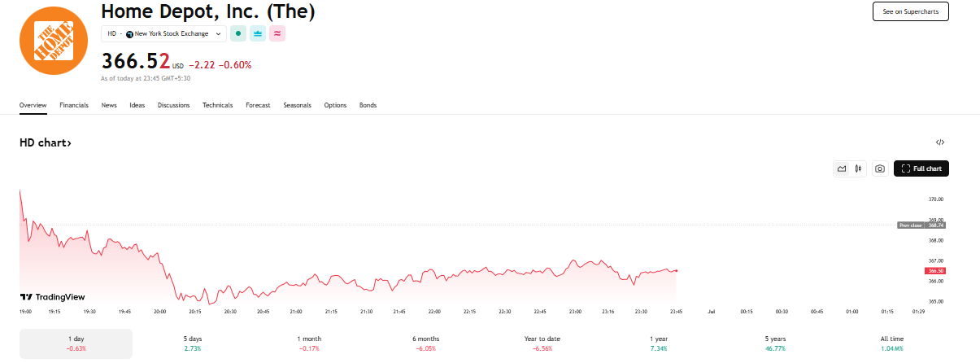Click the pink approximate-price icon
Image resolution: width=980 pixels, height=363 pixels.
point(277,33)
